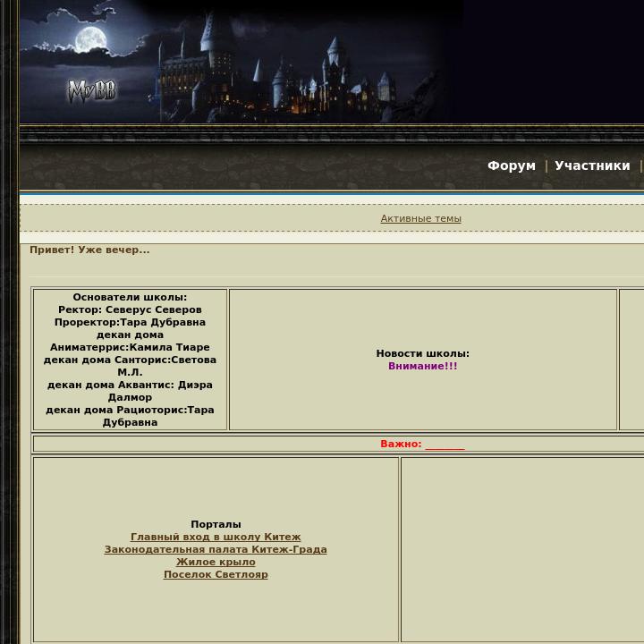Open the Активные темы link
The height and width of the screenshot is (644, 644).
click(421, 218)
